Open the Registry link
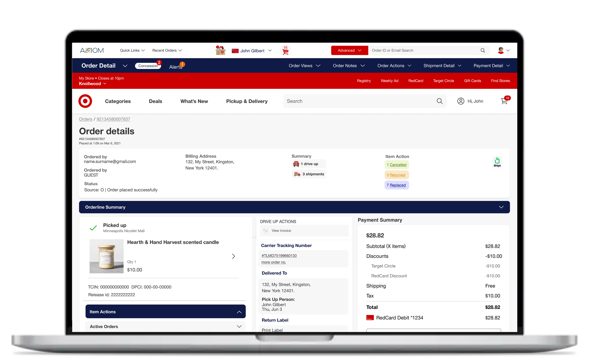Image resolution: width=589 pixels, height=364 pixels. pos(364,81)
